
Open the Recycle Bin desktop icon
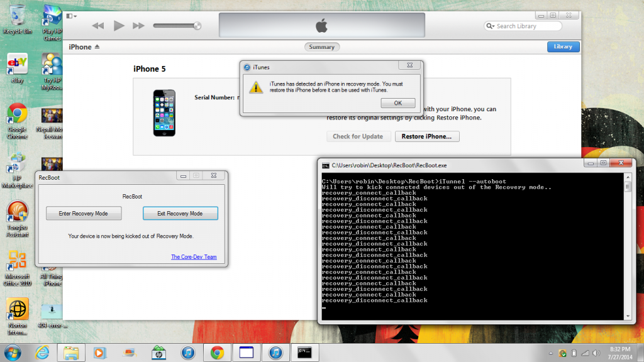click(x=17, y=18)
